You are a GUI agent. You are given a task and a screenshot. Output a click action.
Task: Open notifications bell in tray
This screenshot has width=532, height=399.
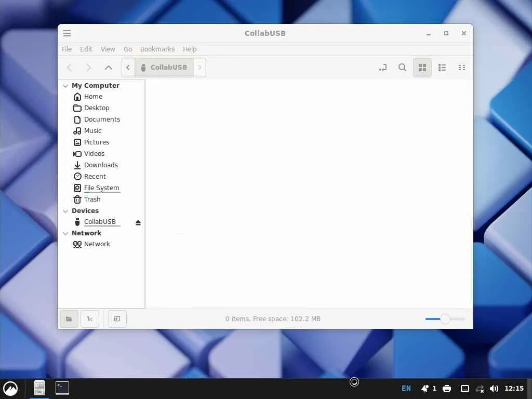pyautogui.click(x=425, y=389)
